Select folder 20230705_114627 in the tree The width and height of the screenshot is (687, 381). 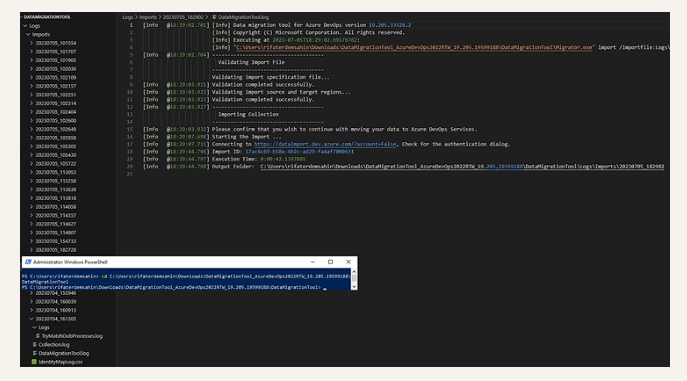click(x=56, y=224)
